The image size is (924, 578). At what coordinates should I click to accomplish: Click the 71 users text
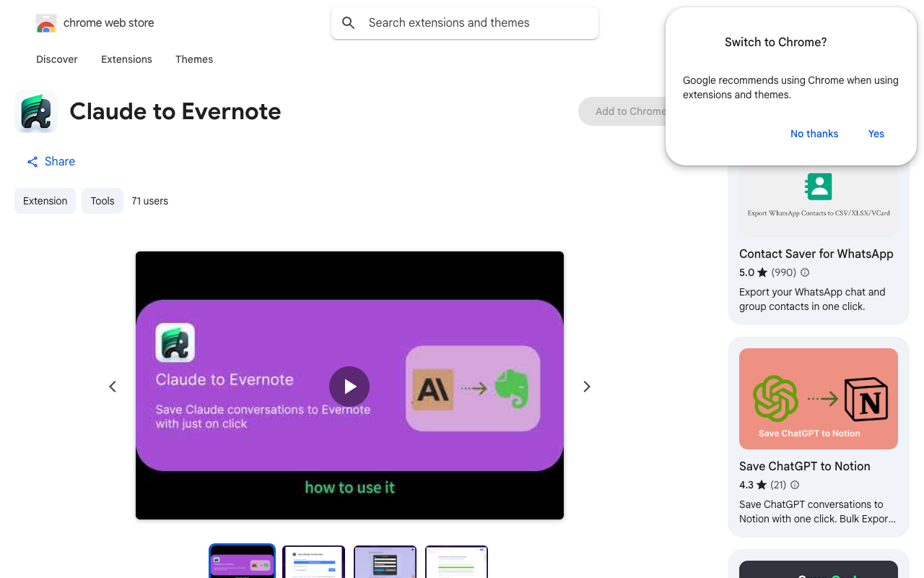(x=150, y=201)
